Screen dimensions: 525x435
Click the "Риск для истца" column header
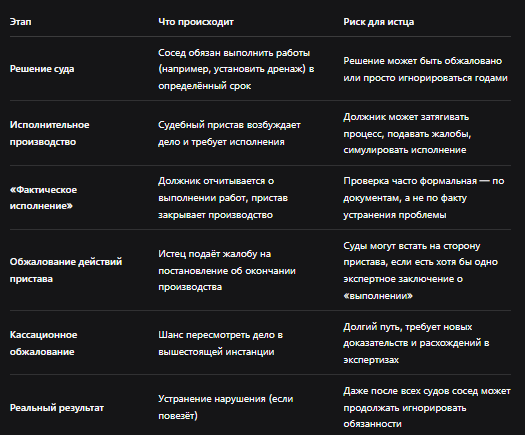tap(378, 22)
